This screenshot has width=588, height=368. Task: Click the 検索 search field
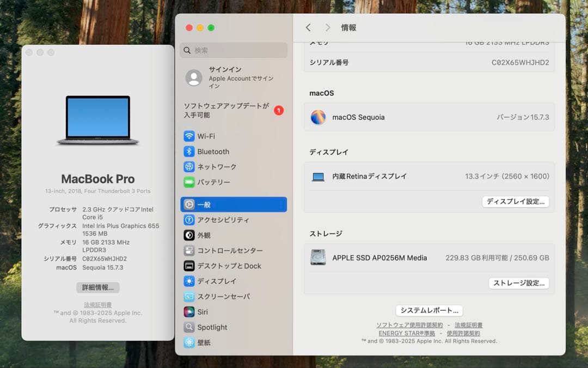coord(233,50)
